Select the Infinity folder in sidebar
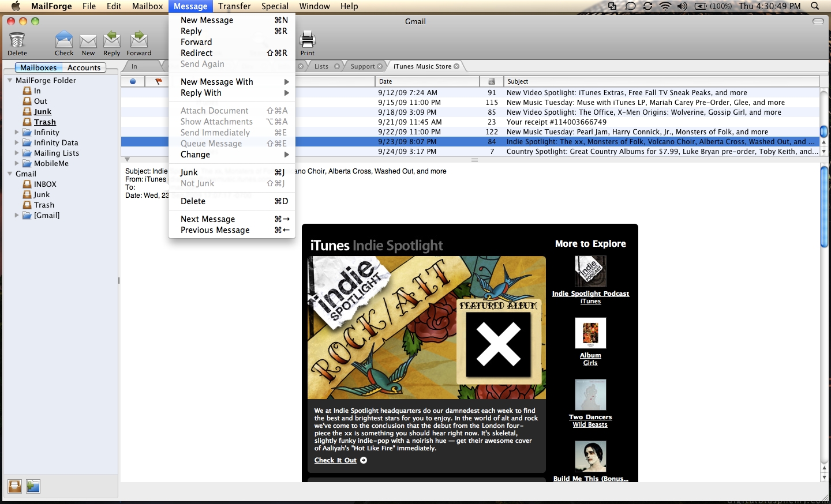 46,132
